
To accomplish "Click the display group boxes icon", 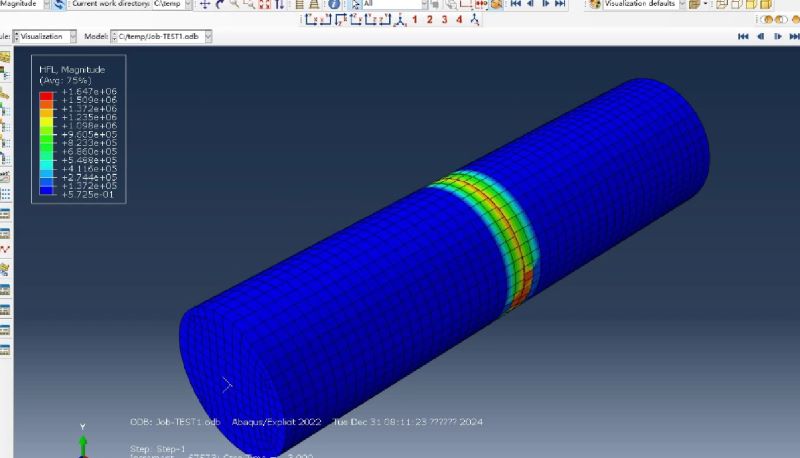I will tap(694, 4).
